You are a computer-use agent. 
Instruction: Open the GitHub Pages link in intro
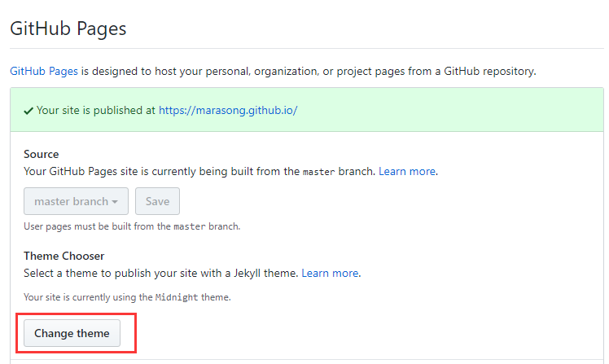(44, 72)
